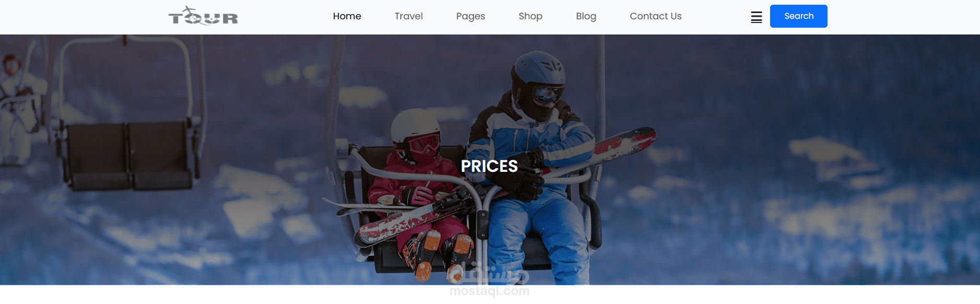Open the Shop menu
The width and height of the screenshot is (980, 304).
[530, 17]
